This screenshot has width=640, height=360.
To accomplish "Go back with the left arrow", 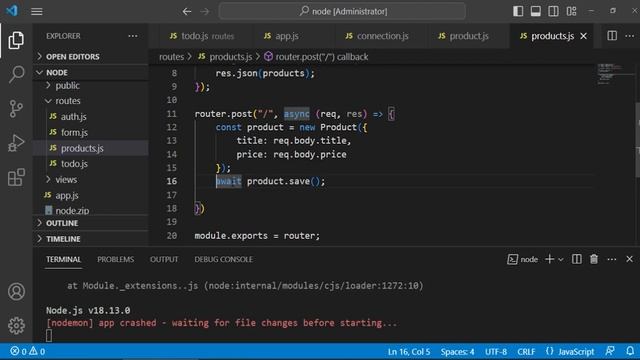I will click(x=187, y=11).
